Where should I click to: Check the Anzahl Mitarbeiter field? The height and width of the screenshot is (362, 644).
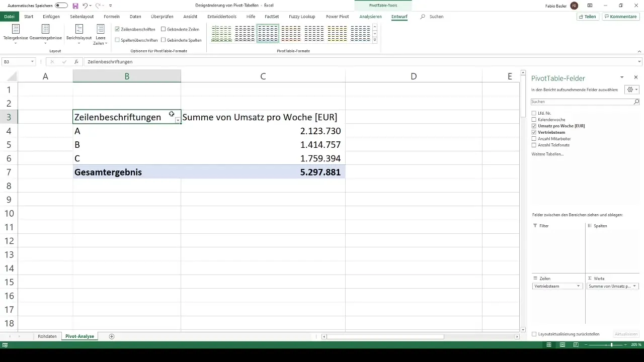[534, 139]
